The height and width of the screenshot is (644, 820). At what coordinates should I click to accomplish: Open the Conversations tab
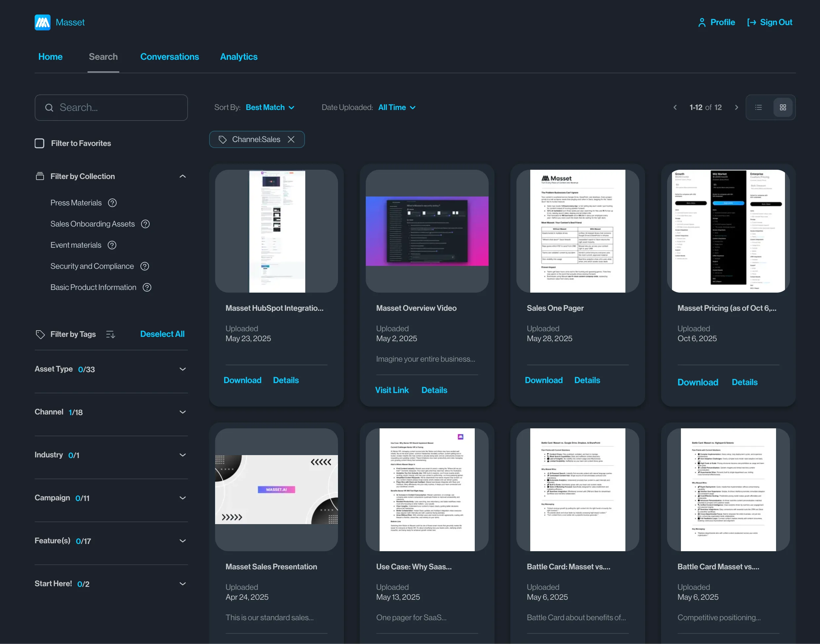point(169,56)
